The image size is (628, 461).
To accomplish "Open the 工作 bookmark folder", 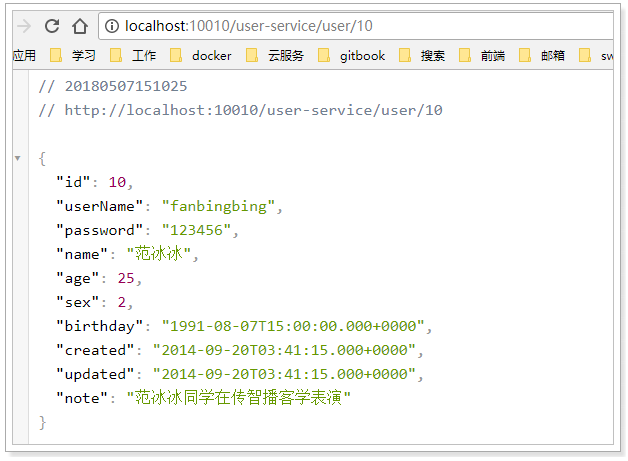I will click(x=133, y=55).
